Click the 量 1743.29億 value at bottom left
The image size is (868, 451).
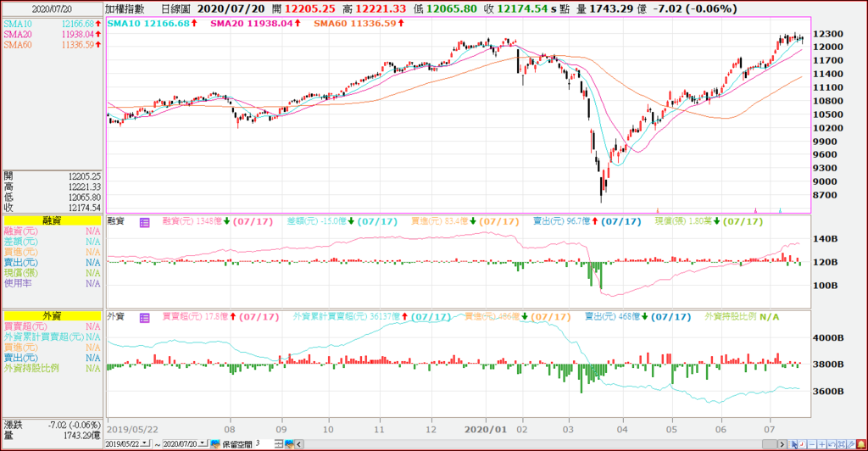click(81, 436)
